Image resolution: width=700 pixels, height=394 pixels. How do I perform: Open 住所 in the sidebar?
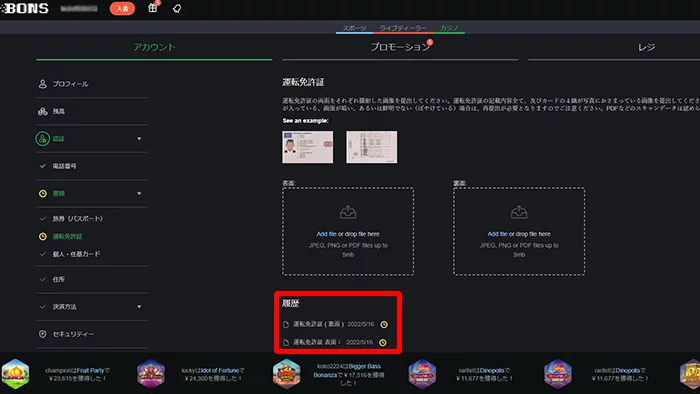58,279
